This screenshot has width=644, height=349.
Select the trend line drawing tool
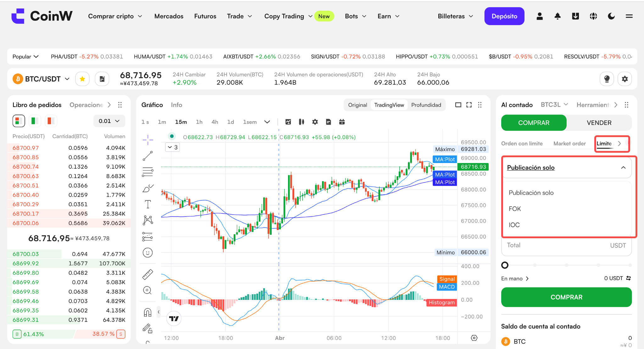(148, 156)
